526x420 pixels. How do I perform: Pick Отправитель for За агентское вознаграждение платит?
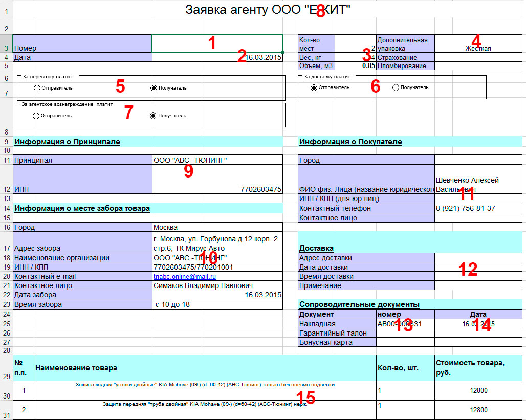[36, 116]
